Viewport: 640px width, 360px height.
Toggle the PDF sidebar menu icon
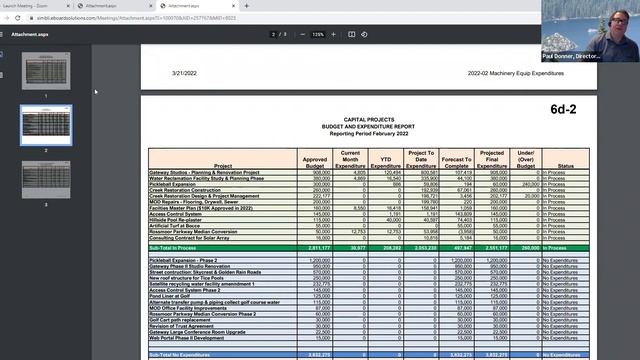point(1,35)
